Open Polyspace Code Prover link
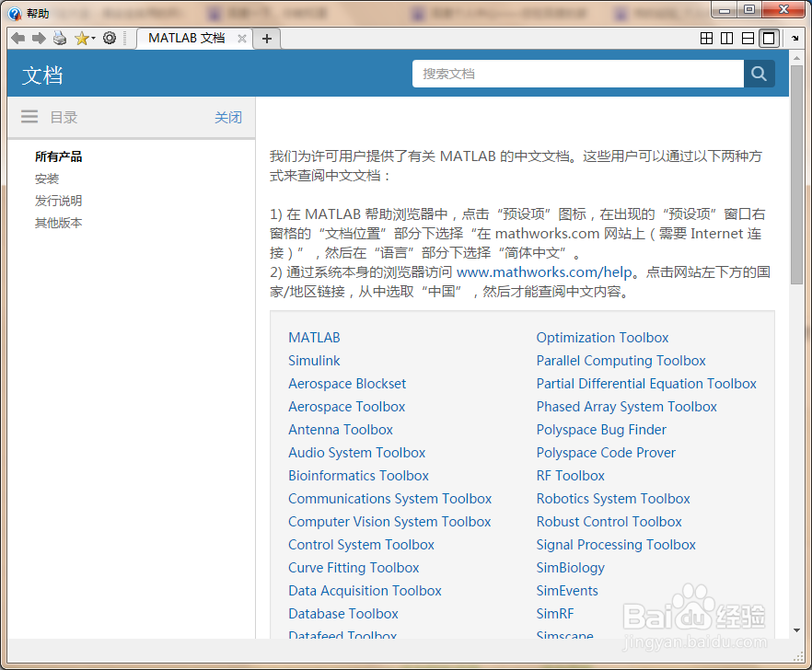The image size is (812, 670). point(606,453)
